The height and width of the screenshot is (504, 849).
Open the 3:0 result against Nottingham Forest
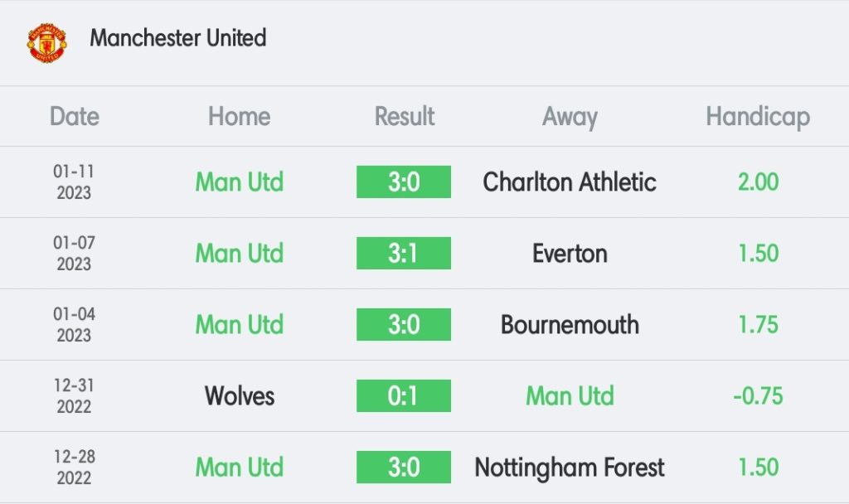404,468
